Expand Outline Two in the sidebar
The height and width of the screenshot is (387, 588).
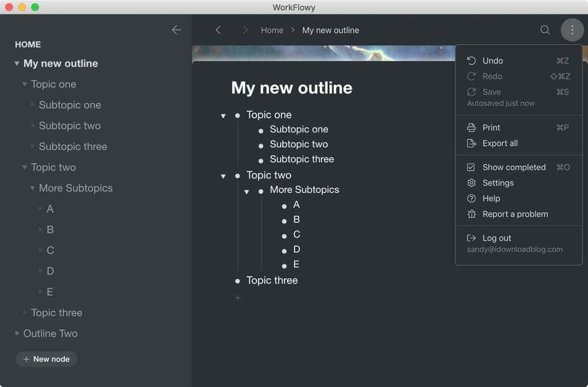(17, 333)
